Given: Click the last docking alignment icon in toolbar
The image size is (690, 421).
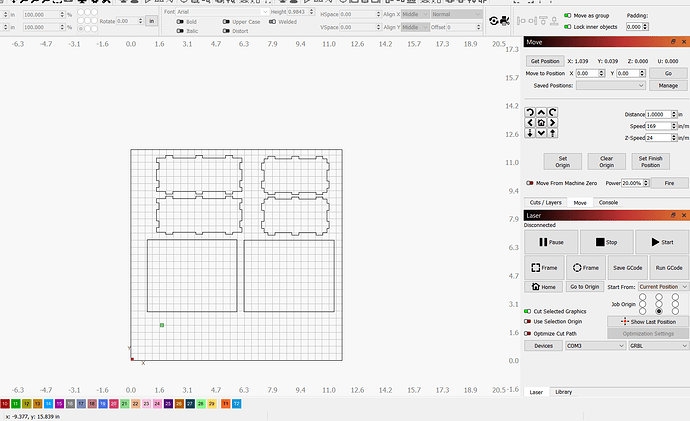Looking at the screenshot, I should coord(554,21).
